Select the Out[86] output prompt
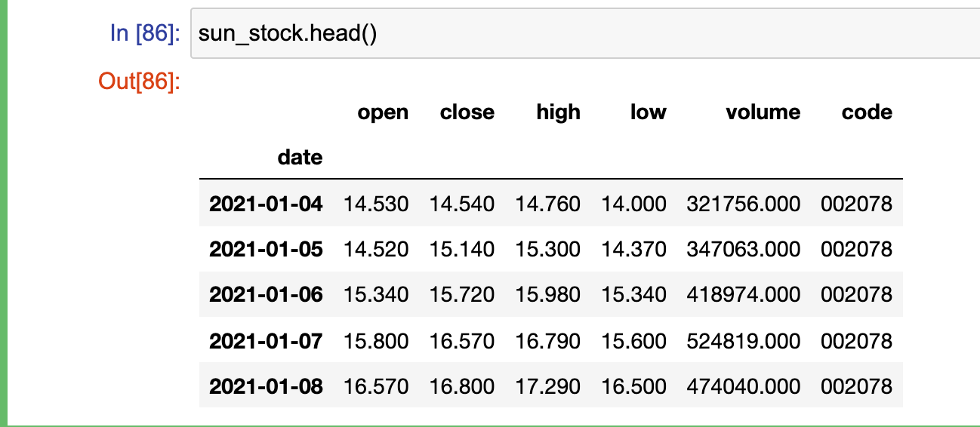 coord(140,81)
